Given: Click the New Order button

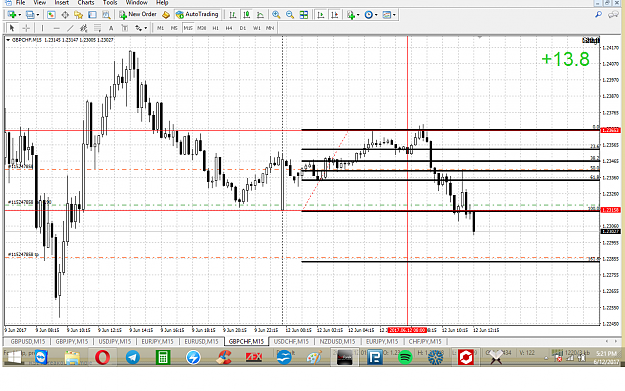Looking at the screenshot, I should [138, 15].
